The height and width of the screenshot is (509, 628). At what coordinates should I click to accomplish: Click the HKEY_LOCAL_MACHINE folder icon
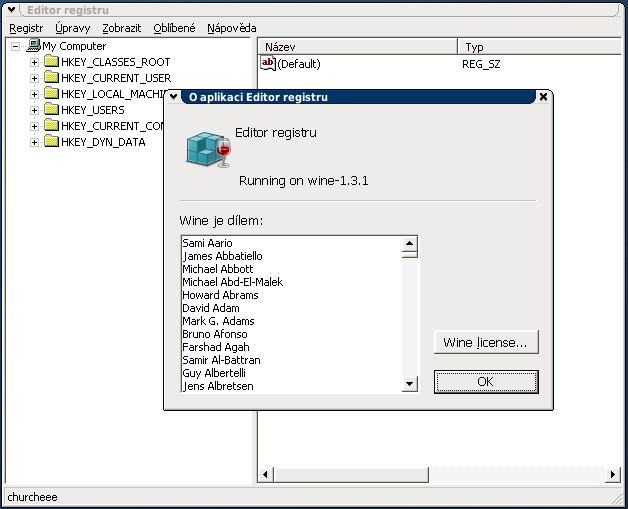click(x=51, y=93)
